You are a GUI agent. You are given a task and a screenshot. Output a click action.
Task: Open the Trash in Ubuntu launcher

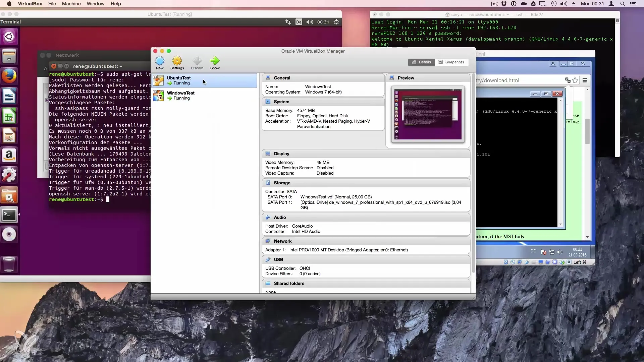pos(9,264)
